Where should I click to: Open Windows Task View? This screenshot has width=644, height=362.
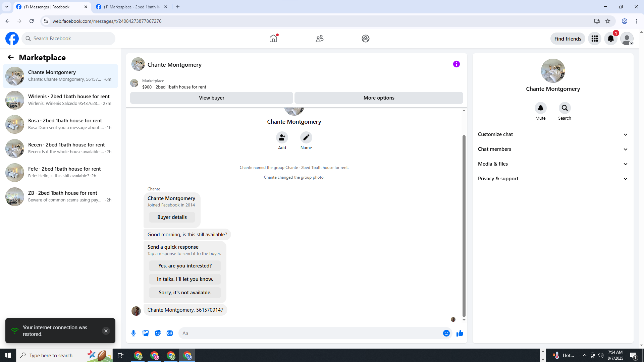121,355
